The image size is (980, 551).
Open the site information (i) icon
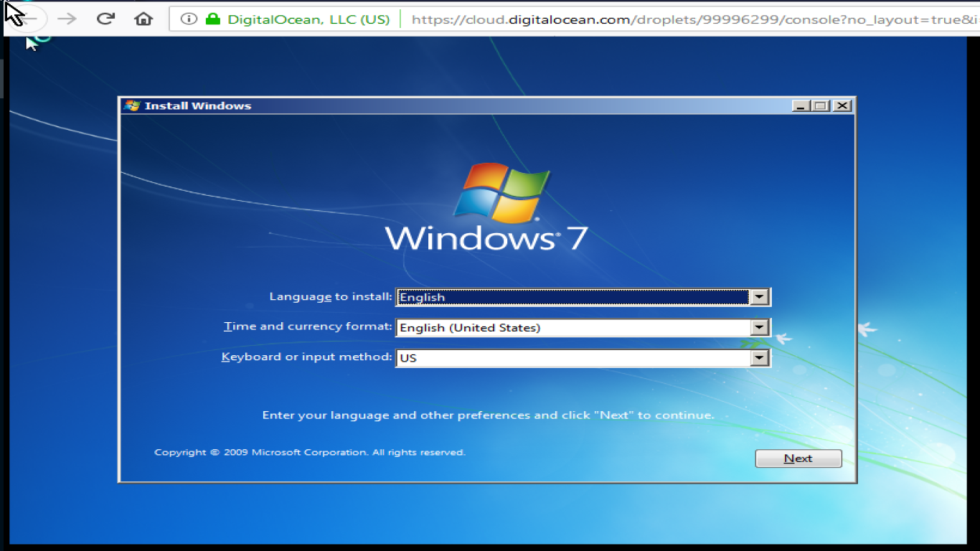(x=189, y=19)
